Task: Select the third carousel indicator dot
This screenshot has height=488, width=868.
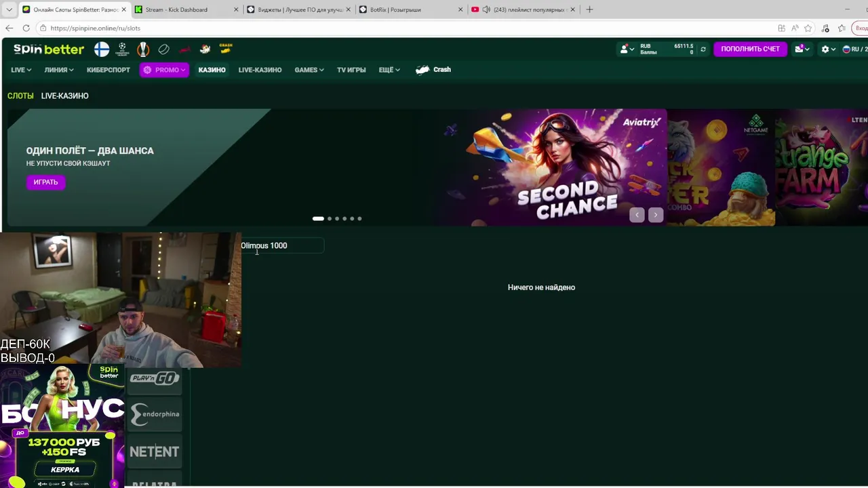Action: coord(337,218)
